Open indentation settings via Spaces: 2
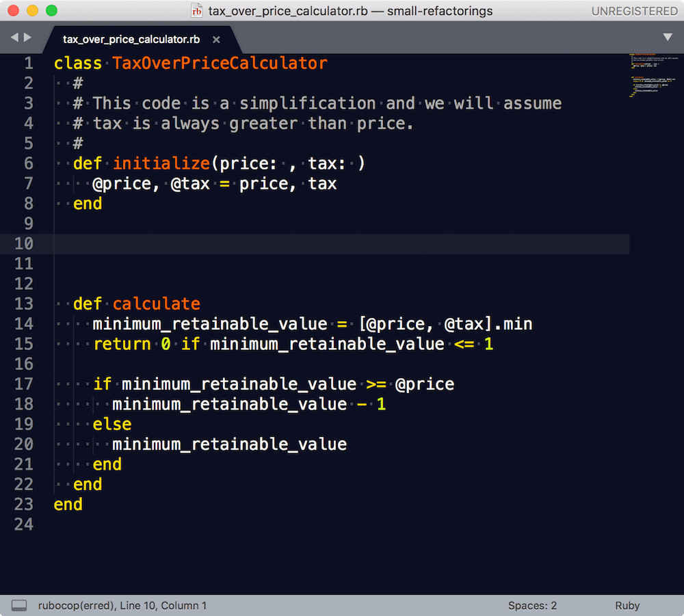Screen dimensions: 684x616 coord(534,605)
